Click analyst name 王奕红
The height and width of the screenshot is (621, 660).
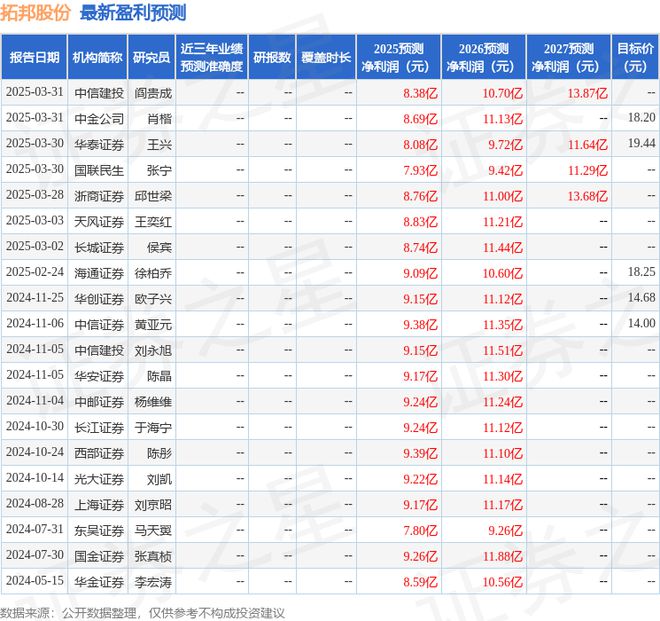(153, 221)
